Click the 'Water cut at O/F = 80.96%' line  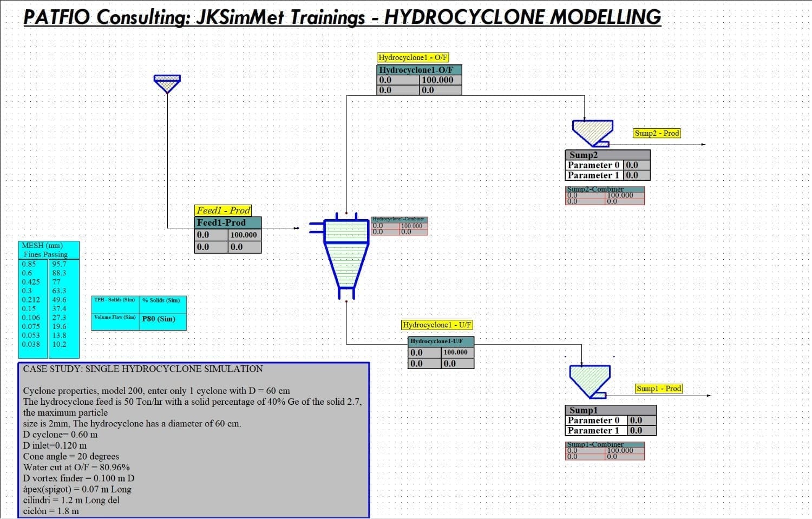tap(76, 467)
